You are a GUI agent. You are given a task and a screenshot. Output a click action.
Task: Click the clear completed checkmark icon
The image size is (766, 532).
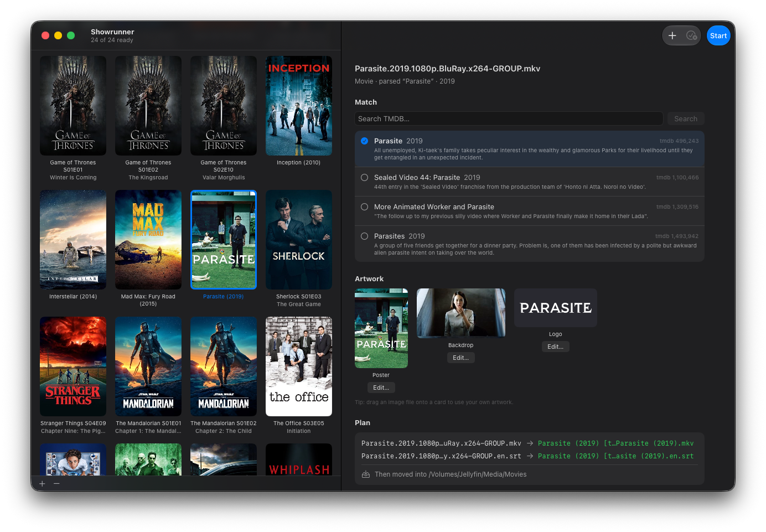[x=691, y=35]
